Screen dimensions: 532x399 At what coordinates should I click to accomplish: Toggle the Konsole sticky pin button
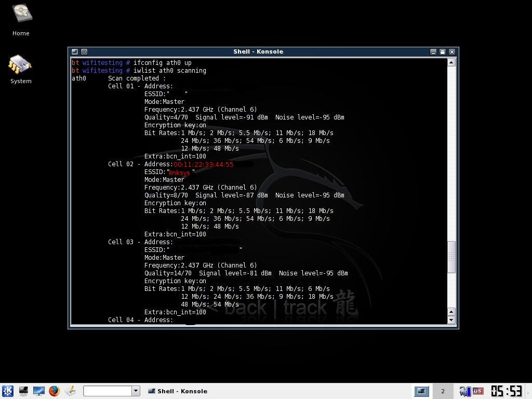point(84,51)
